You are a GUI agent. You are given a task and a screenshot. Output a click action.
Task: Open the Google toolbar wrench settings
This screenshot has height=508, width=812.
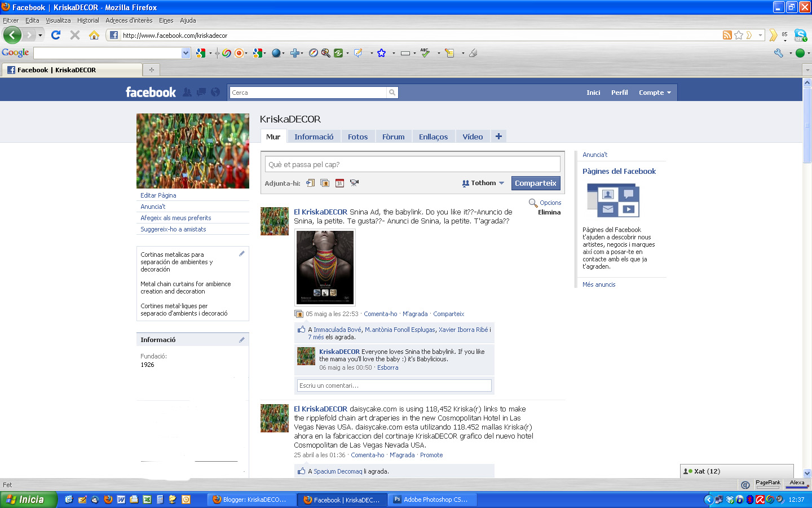click(x=779, y=53)
